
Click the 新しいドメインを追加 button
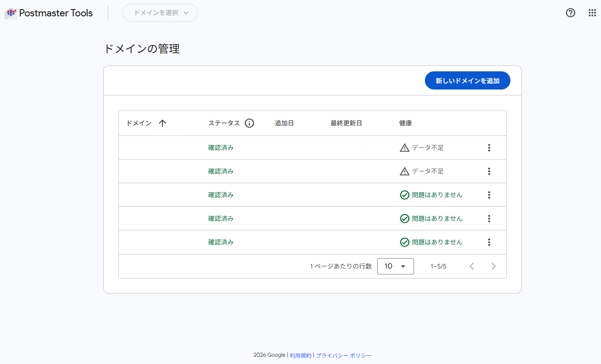[x=468, y=80]
